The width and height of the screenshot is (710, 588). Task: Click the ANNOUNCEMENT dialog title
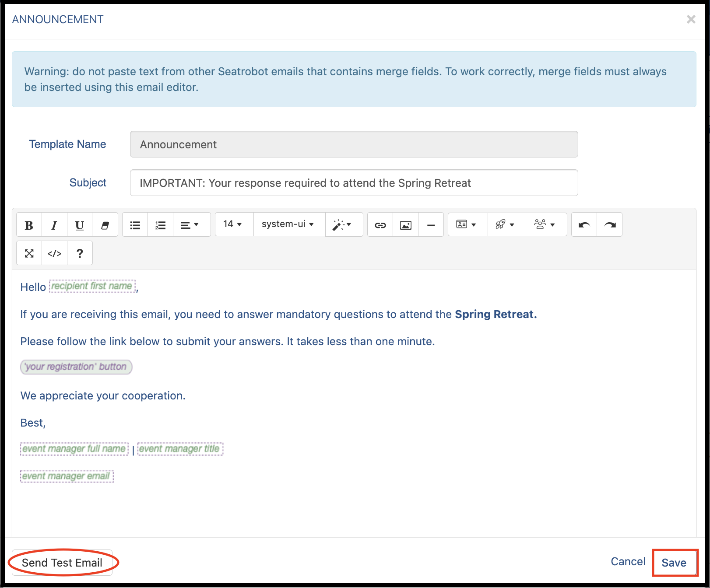pyautogui.click(x=58, y=19)
